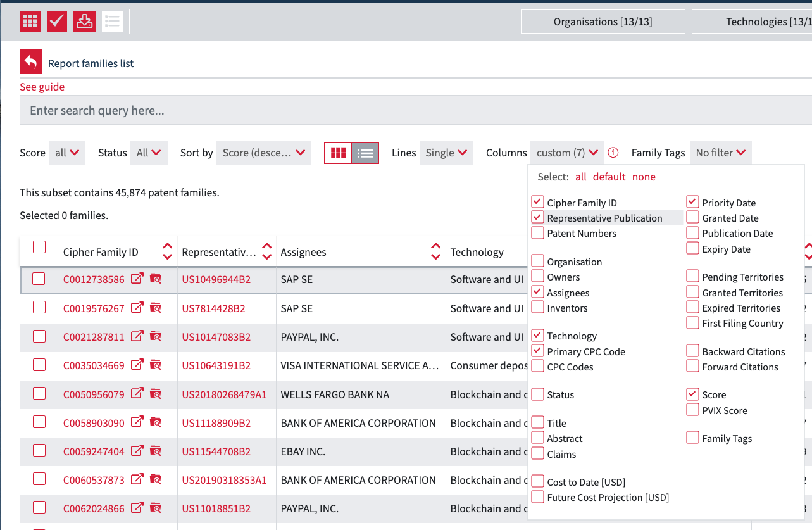
Task: Uncheck Score column checkbox
Action: [692, 394]
